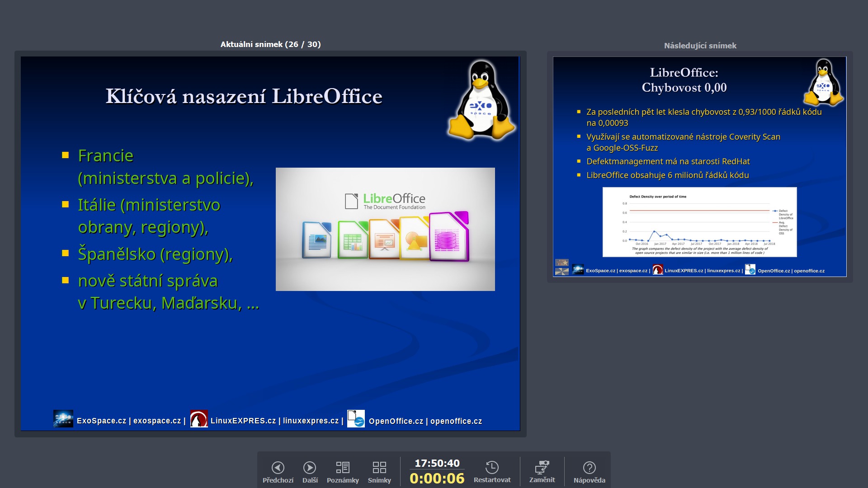Click the defect density chart in next slide
Screen dimensions: 868x488
point(699,222)
